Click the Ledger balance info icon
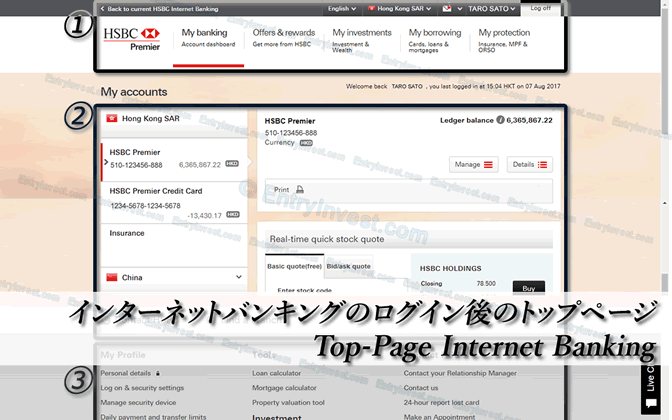The height and width of the screenshot is (420, 672). [502, 120]
